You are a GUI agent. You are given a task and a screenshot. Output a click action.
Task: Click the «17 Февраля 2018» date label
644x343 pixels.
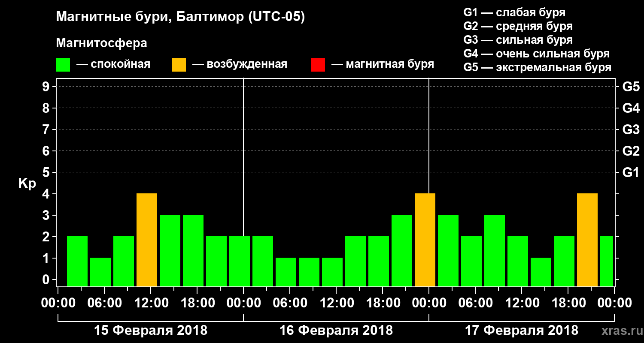point(522,331)
